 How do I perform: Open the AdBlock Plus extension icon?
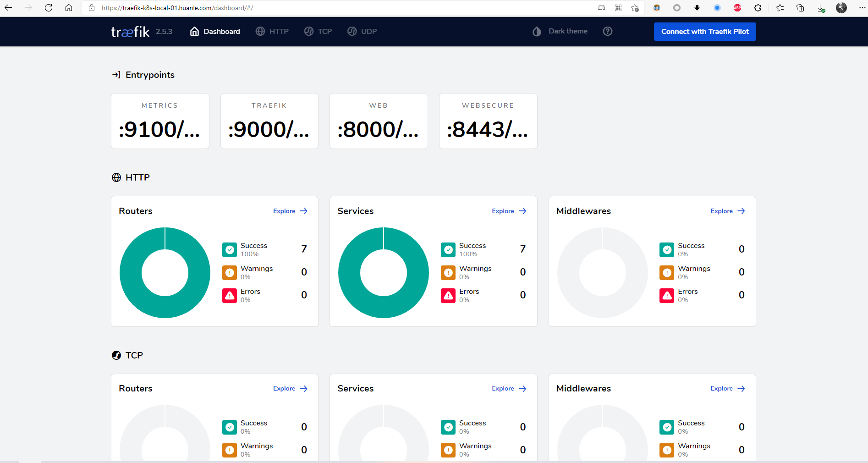pyautogui.click(x=737, y=8)
